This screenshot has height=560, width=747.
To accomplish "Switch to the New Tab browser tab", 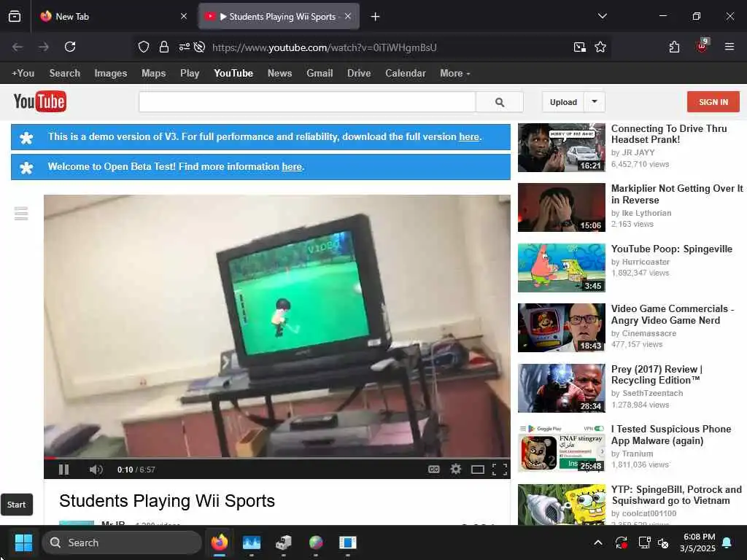I will (x=113, y=17).
